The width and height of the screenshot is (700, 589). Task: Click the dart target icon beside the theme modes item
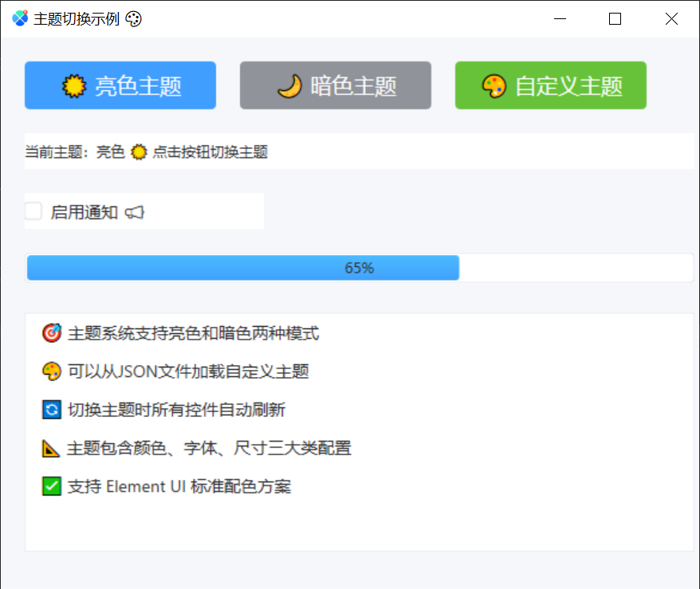point(51,333)
